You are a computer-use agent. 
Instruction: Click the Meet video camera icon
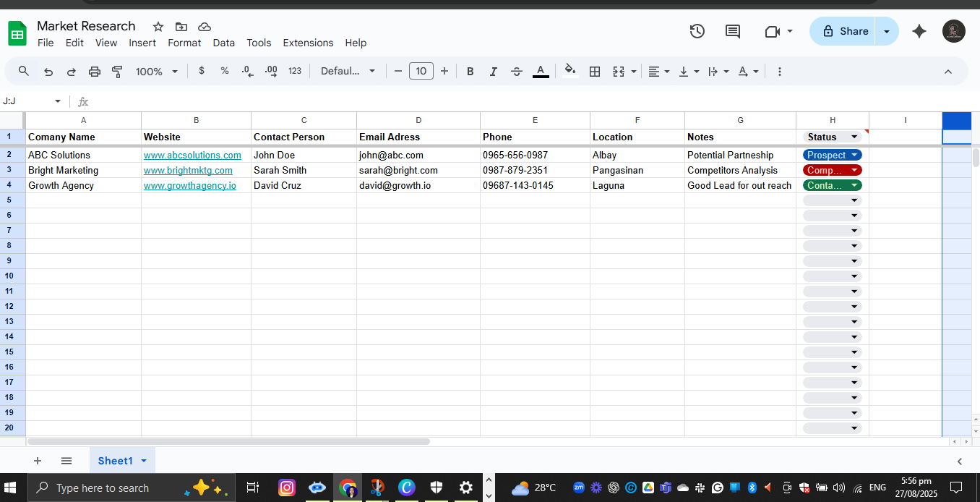pyautogui.click(x=773, y=31)
